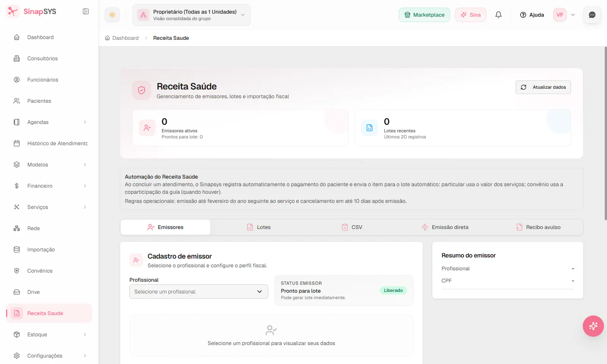Select Receita Saude in sidebar
This screenshot has height=364, width=607.
coord(49,313)
